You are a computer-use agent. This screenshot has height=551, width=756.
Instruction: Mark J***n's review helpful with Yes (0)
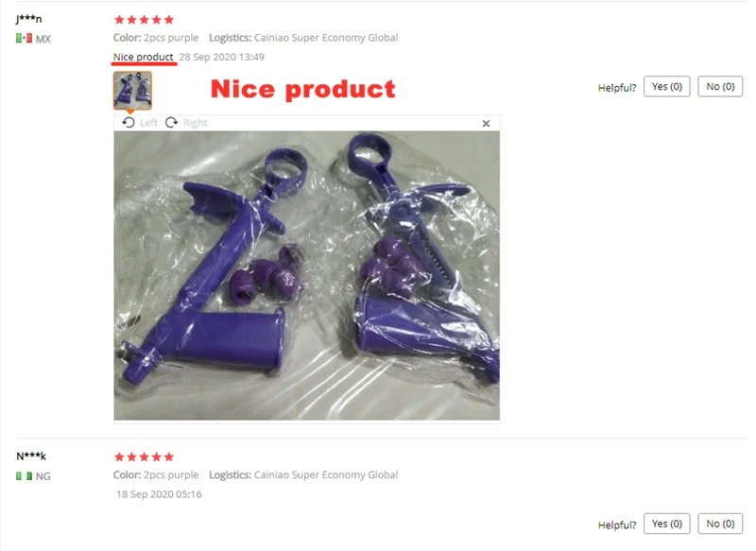click(667, 87)
